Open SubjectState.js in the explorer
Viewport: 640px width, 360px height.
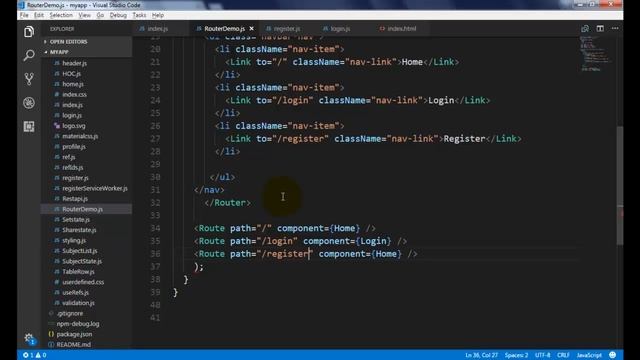click(x=82, y=261)
